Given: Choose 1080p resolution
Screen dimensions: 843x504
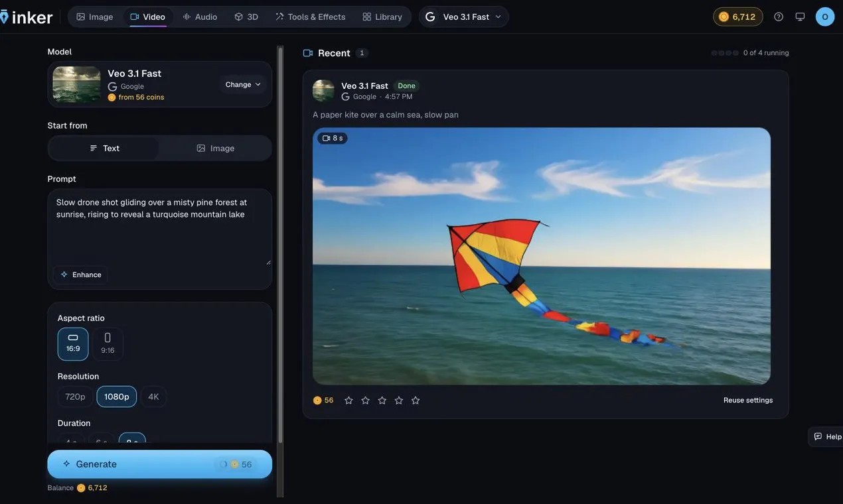Looking at the screenshot, I should click(117, 397).
